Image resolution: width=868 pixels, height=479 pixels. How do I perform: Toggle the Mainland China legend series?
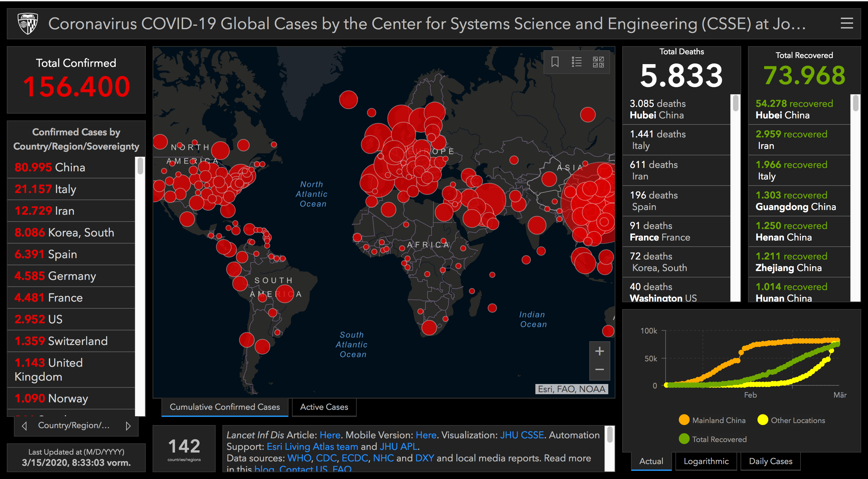point(712,420)
